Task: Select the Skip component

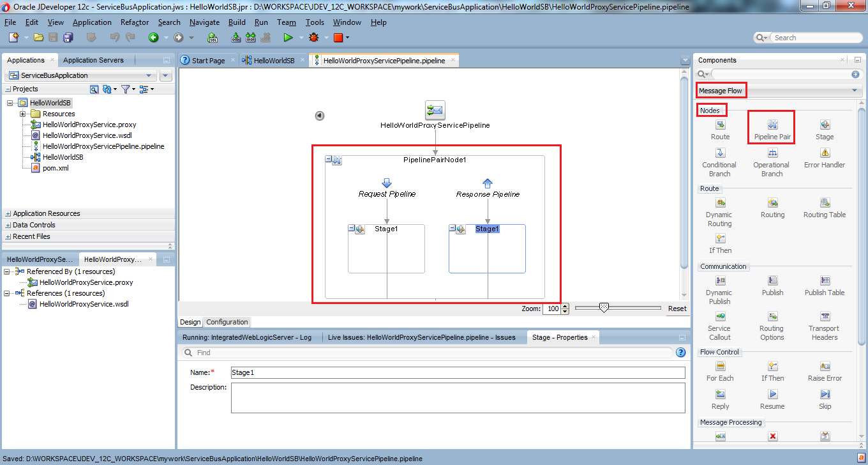Action: click(x=825, y=400)
